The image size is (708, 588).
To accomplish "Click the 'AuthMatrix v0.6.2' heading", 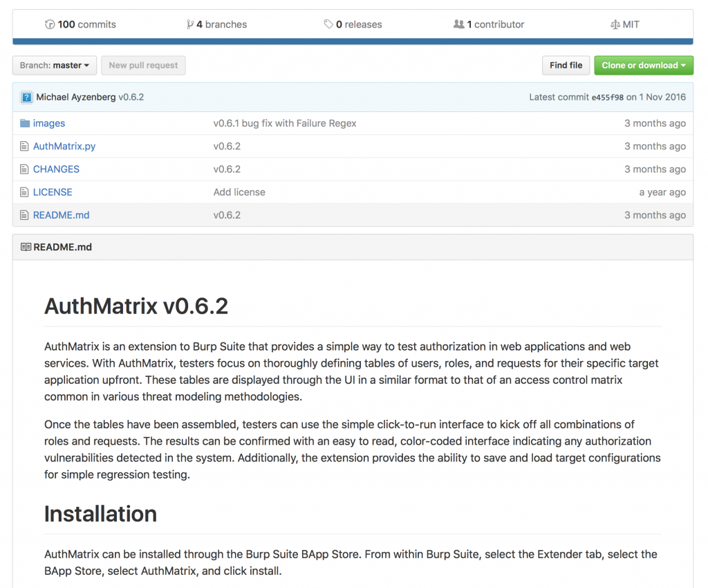I will pyautogui.click(x=136, y=306).
